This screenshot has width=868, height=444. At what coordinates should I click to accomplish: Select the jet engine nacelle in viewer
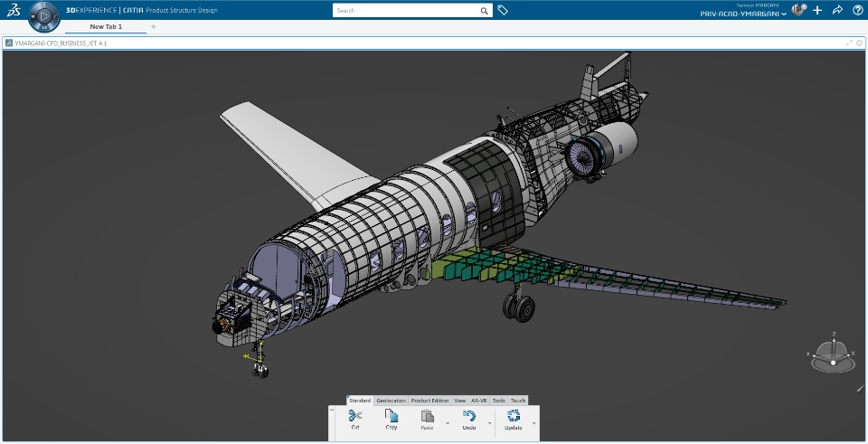[x=603, y=151]
